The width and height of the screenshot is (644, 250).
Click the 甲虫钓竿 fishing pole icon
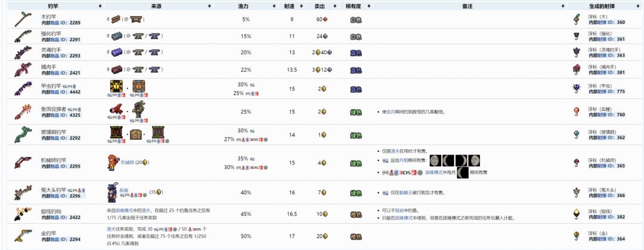[x=23, y=89]
